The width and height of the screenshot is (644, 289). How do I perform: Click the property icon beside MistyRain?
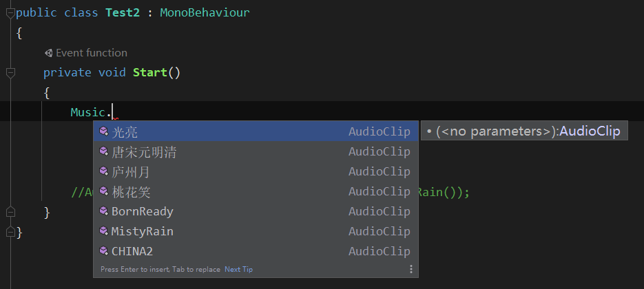pyautogui.click(x=103, y=231)
